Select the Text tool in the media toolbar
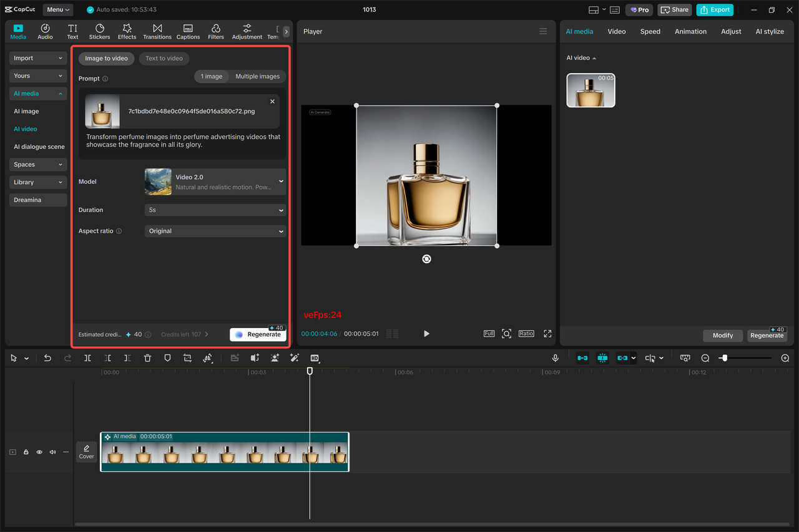The height and width of the screenshot is (532, 799). pos(72,31)
